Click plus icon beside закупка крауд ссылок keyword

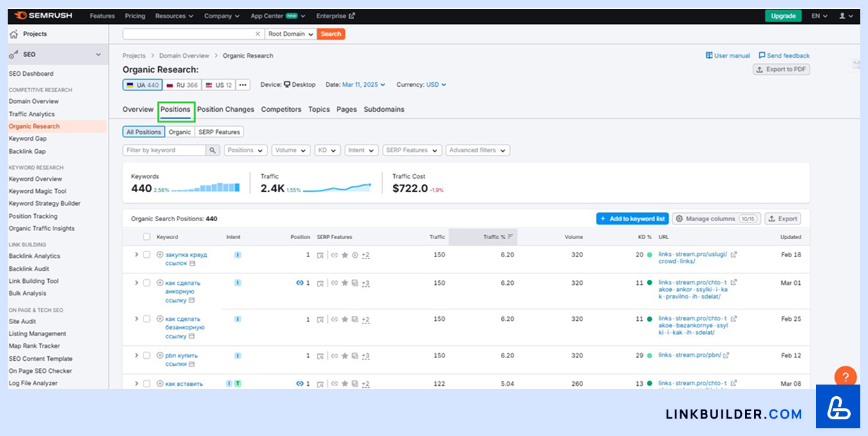click(x=160, y=255)
